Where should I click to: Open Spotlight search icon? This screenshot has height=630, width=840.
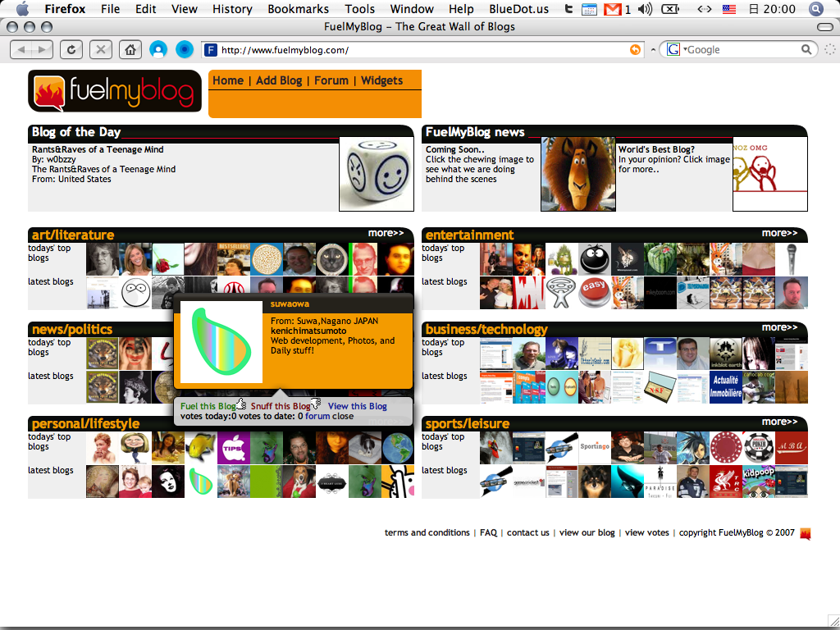816,9
